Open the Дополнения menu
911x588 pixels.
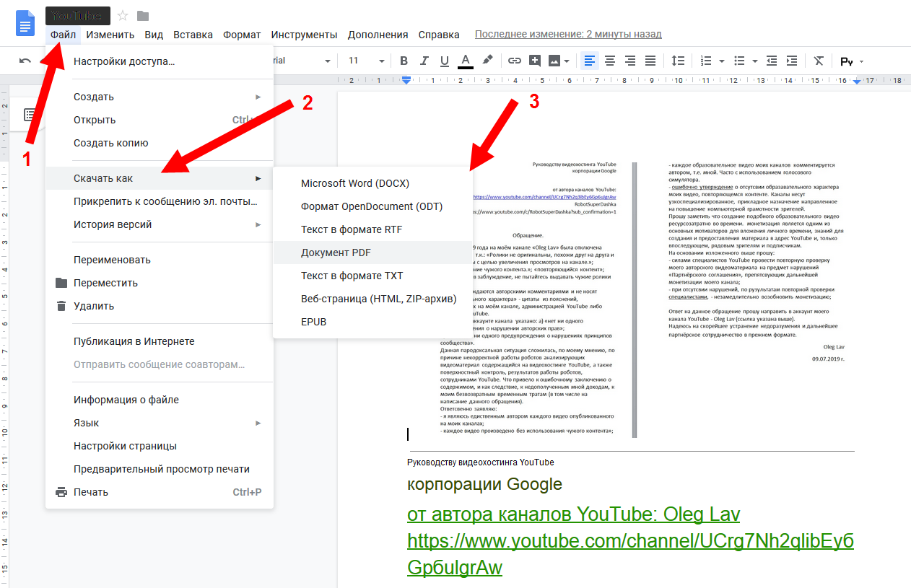pos(378,34)
